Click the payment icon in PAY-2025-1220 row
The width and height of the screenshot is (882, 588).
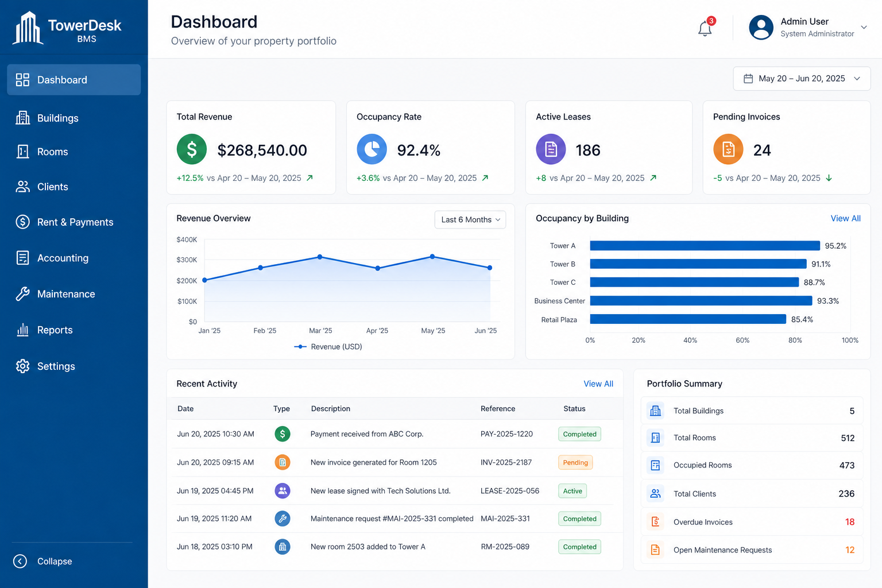point(283,434)
